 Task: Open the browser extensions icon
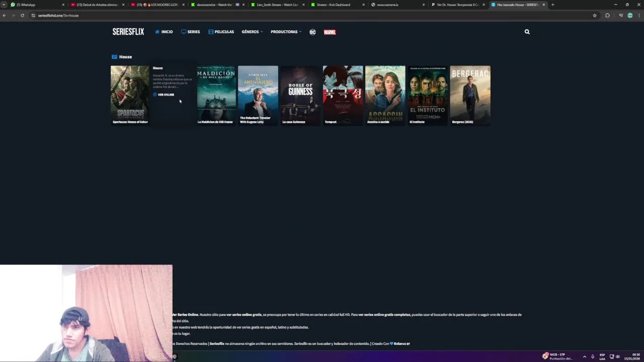[x=607, y=16]
